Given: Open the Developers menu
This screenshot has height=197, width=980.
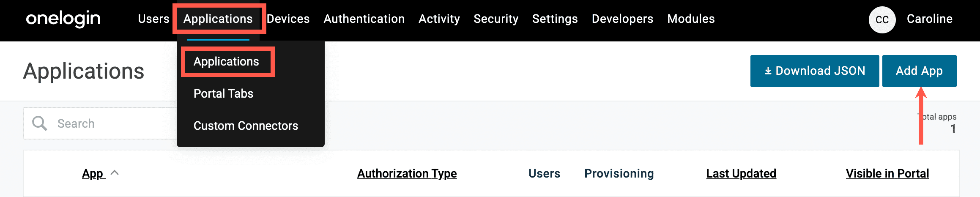Looking at the screenshot, I should 622,19.
